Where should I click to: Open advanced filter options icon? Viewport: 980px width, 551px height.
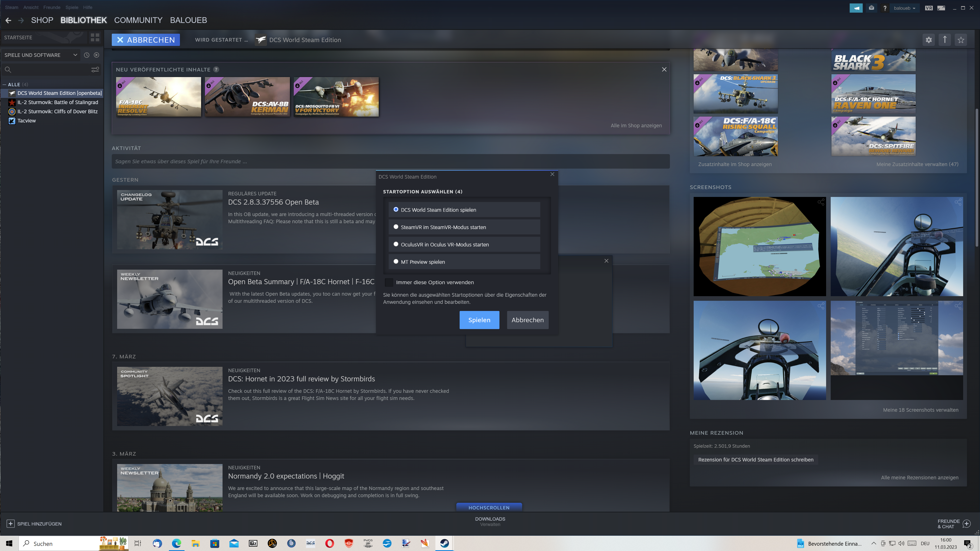coord(95,70)
